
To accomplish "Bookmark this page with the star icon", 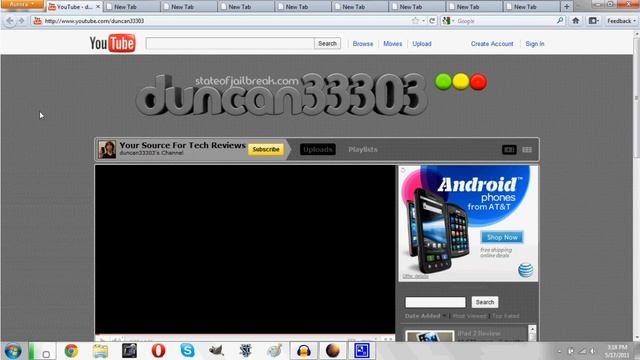I will [x=415, y=21].
